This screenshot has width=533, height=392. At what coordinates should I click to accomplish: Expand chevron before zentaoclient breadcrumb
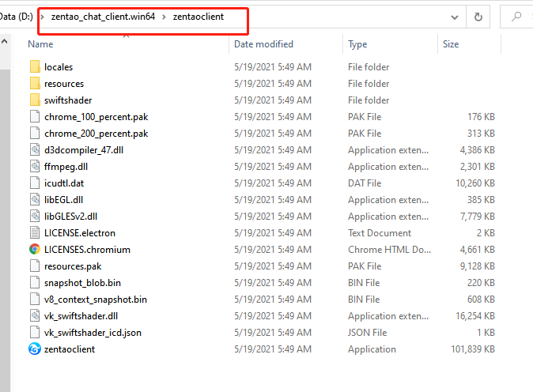click(x=164, y=17)
